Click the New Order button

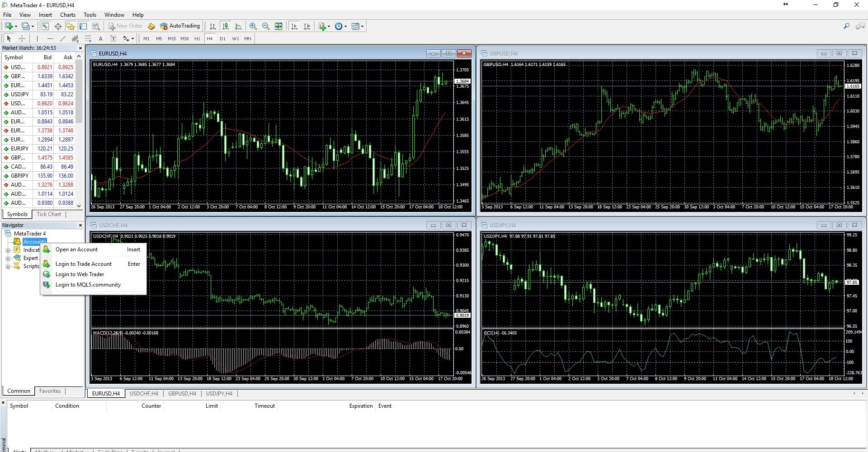[125, 26]
